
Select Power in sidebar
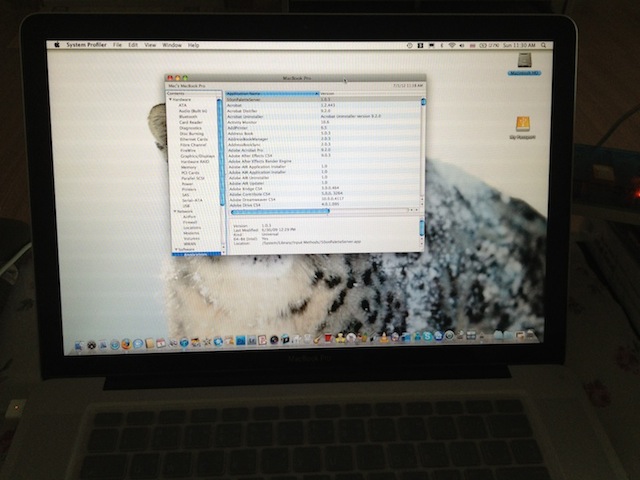click(187, 184)
